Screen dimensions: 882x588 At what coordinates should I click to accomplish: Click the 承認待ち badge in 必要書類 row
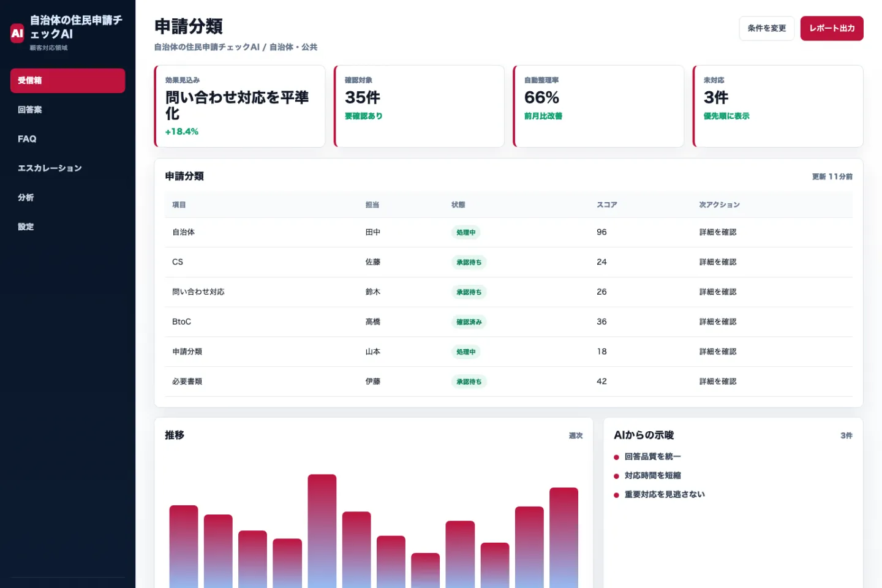[469, 382]
